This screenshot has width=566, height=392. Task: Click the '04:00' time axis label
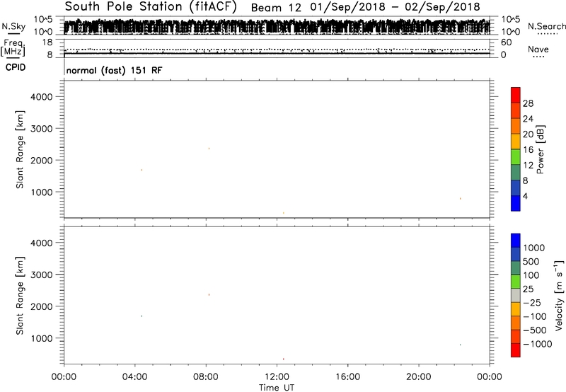coord(134,377)
